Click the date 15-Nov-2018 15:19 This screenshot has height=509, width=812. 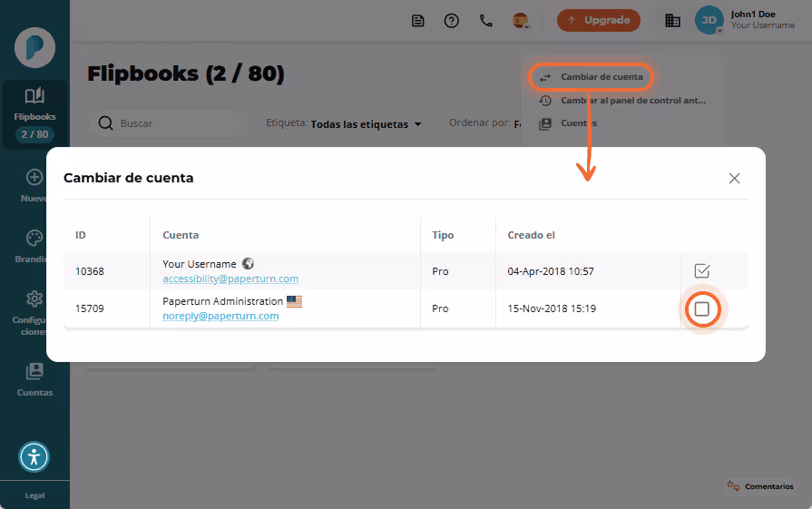tap(552, 308)
